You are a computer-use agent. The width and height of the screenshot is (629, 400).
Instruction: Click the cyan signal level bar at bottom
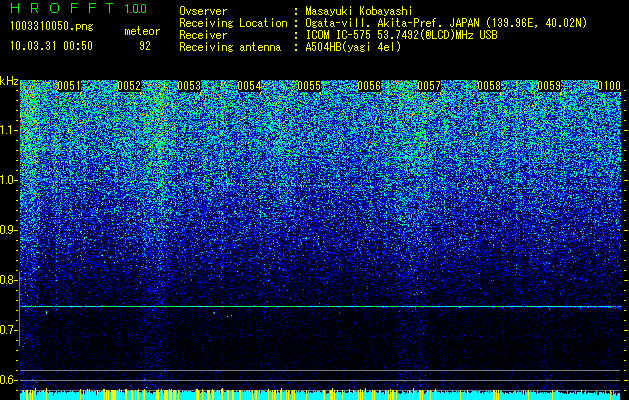(x=321, y=394)
